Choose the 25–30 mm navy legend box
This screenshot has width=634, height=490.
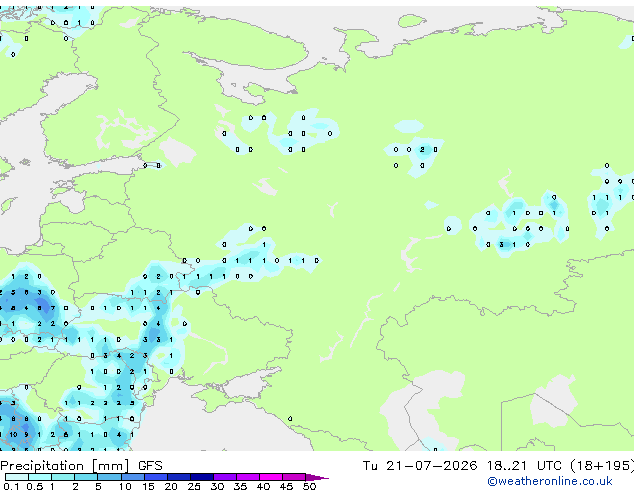[x=201, y=477]
